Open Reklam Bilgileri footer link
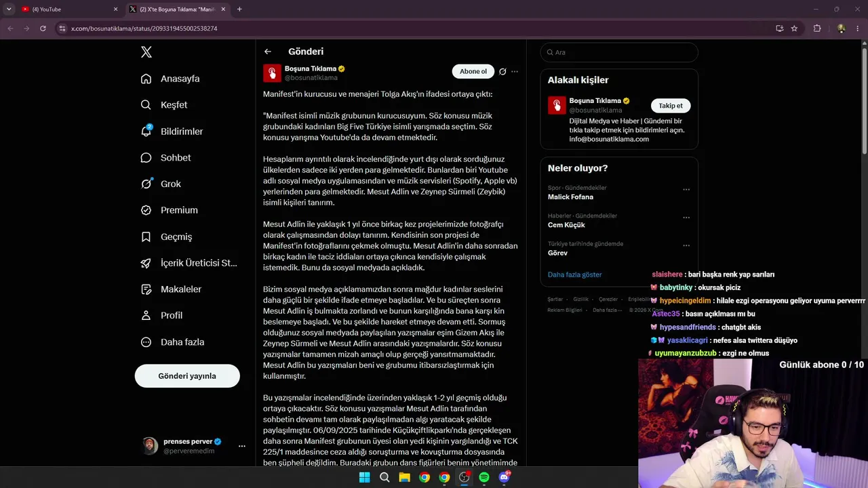868x488 pixels. [x=565, y=310]
